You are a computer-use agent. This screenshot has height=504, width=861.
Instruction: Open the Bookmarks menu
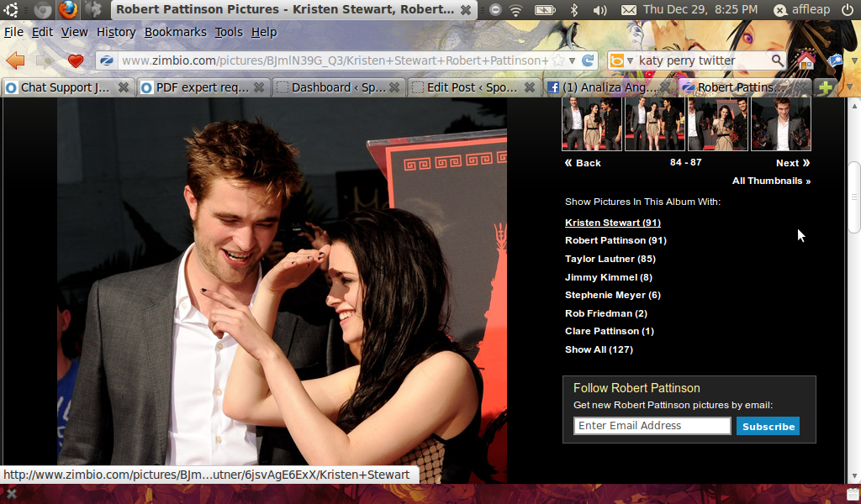(175, 33)
